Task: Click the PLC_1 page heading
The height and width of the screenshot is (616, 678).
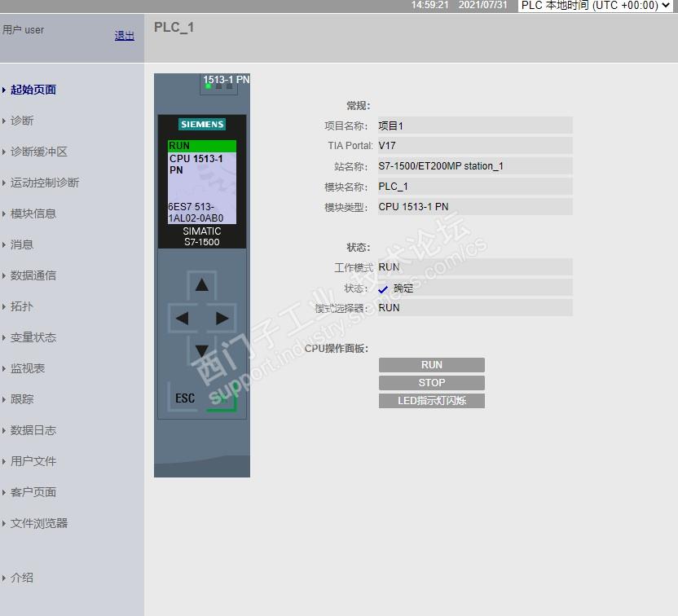Action: [174, 27]
